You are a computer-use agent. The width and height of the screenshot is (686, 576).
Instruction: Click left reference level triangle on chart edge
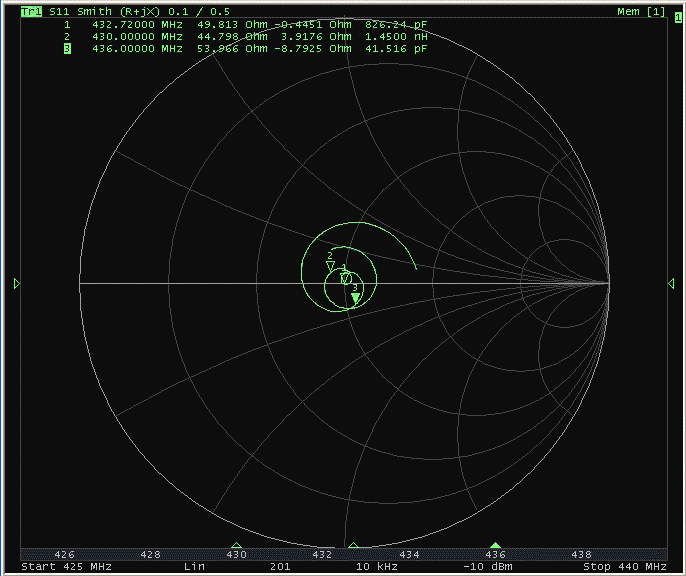[x=17, y=283]
